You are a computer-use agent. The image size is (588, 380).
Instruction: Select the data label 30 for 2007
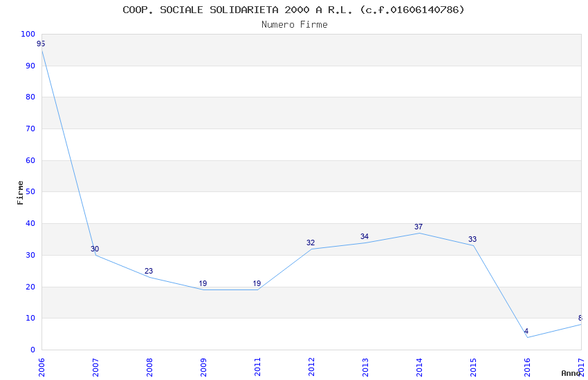pyautogui.click(x=95, y=249)
